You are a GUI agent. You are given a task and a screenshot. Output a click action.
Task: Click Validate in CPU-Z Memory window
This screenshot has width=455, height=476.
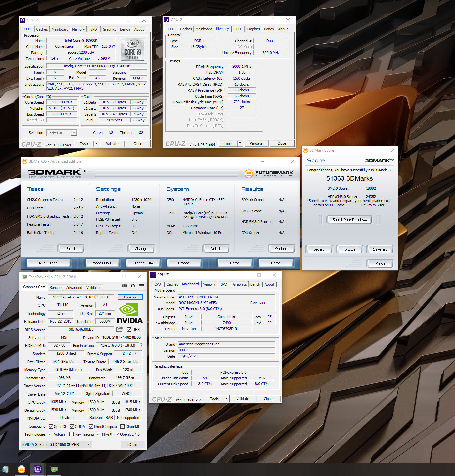[x=256, y=143]
